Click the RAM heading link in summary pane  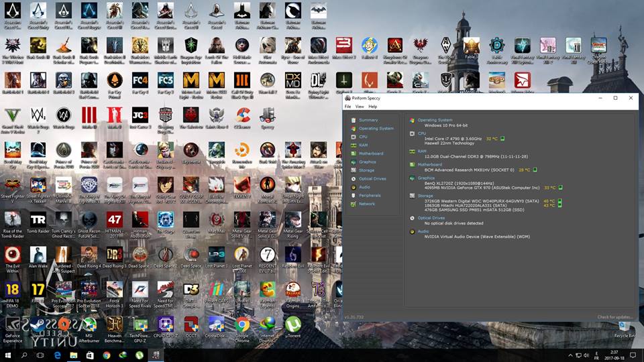tap(422, 151)
